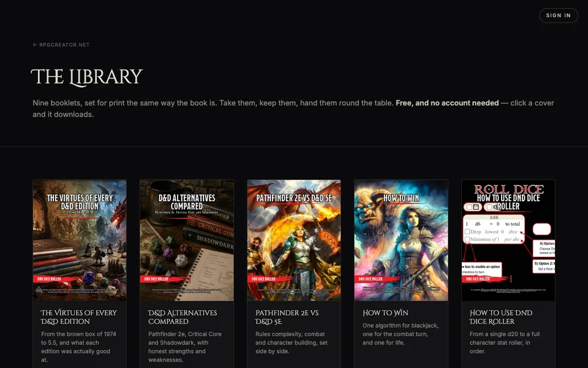
Task: Go back via RPGCREATOR.NET link
Action: [61, 45]
